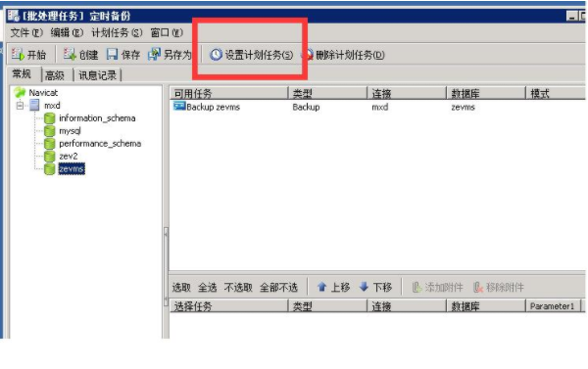
Task: Minimize the batch job window
Action: tap(572, 16)
